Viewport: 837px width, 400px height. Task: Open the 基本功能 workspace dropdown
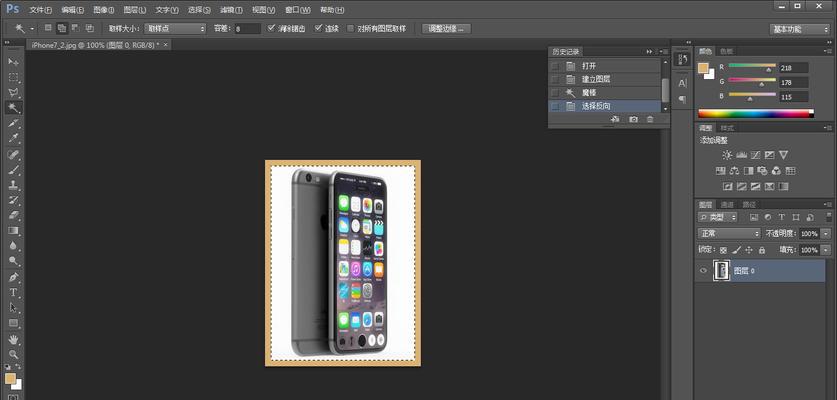[799, 29]
